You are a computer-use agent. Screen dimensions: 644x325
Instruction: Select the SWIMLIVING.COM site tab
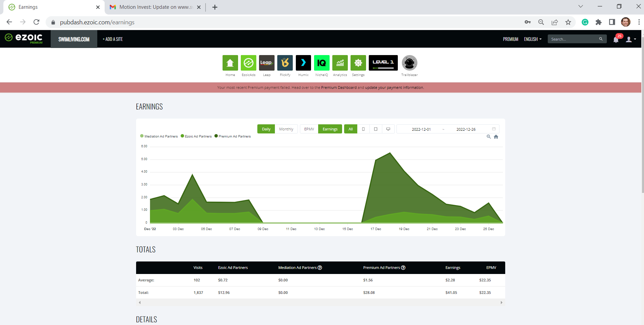[74, 39]
